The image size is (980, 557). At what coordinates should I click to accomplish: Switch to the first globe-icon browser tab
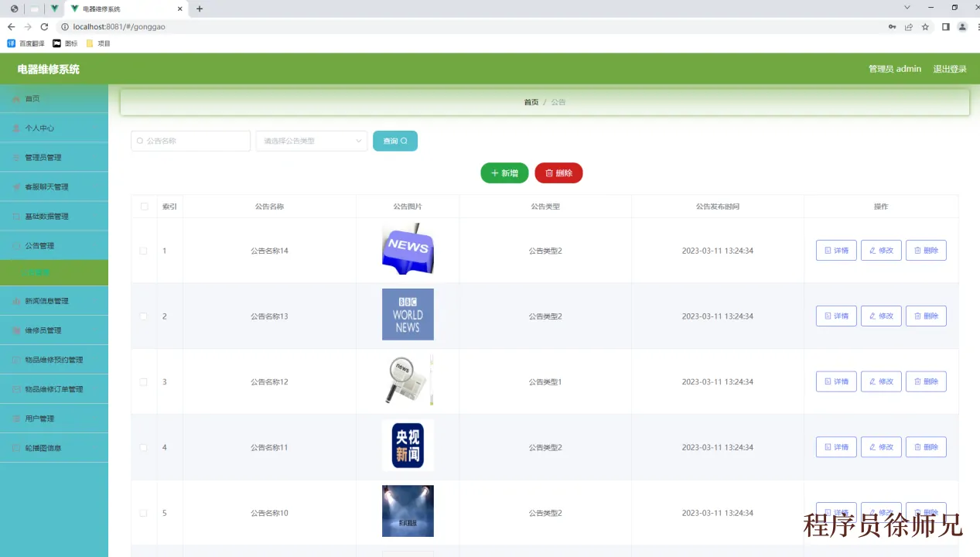click(14, 9)
